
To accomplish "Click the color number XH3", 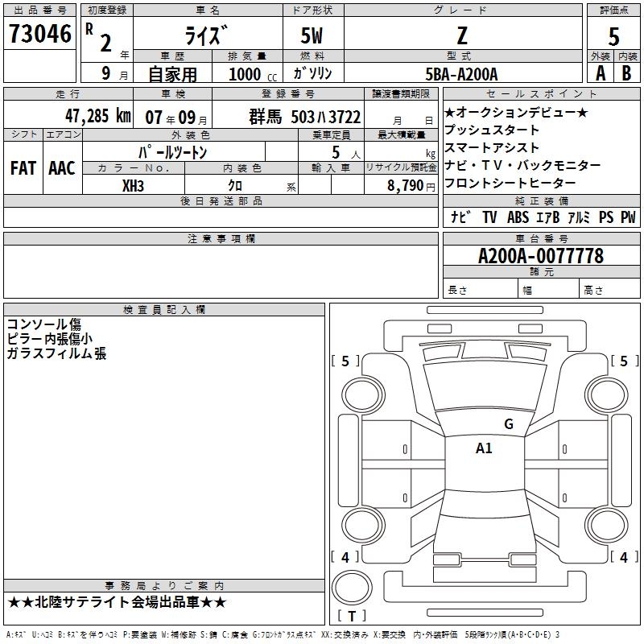I will (x=133, y=186).
